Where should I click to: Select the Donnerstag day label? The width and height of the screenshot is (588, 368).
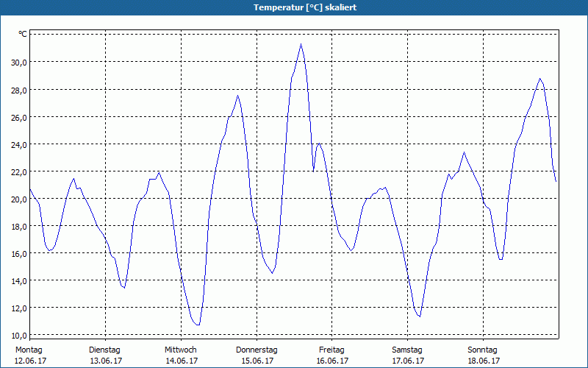coord(257,350)
